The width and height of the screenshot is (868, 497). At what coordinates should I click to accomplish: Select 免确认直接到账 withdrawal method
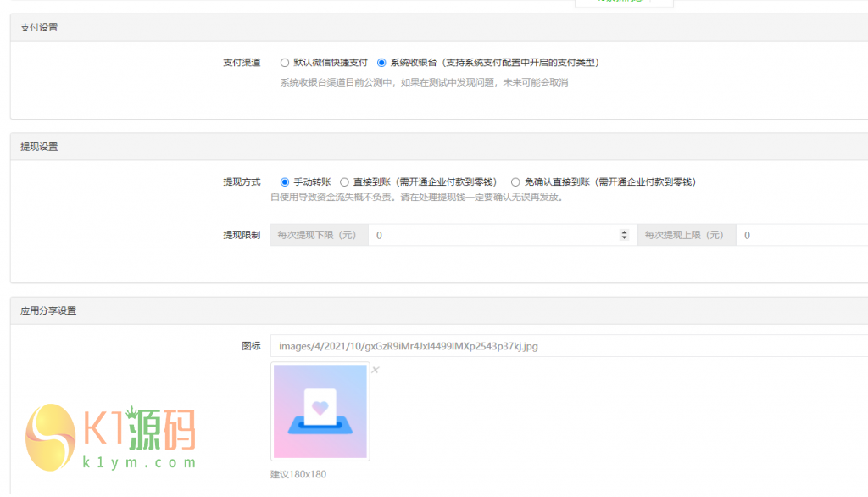click(x=515, y=181)
